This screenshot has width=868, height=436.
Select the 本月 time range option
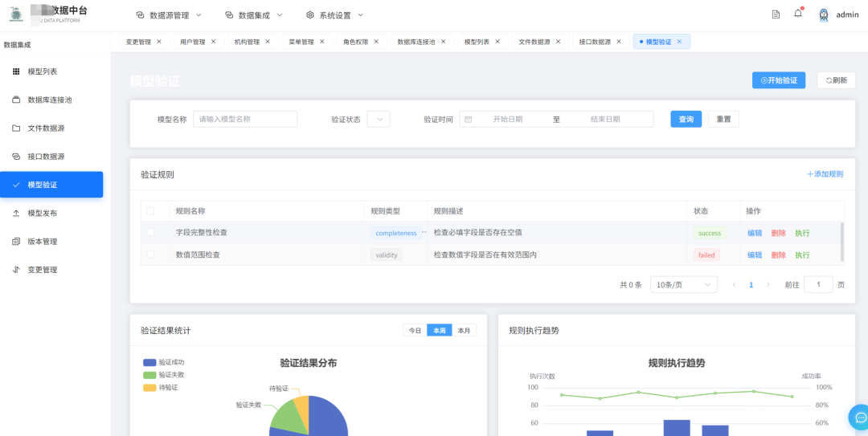tap(464, 330)
